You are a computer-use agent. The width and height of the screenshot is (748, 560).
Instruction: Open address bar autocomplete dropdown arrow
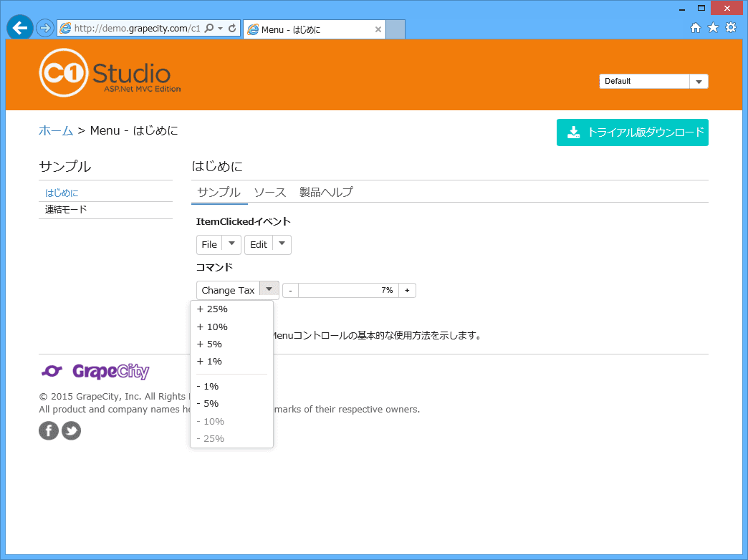[x=221, y=28]
